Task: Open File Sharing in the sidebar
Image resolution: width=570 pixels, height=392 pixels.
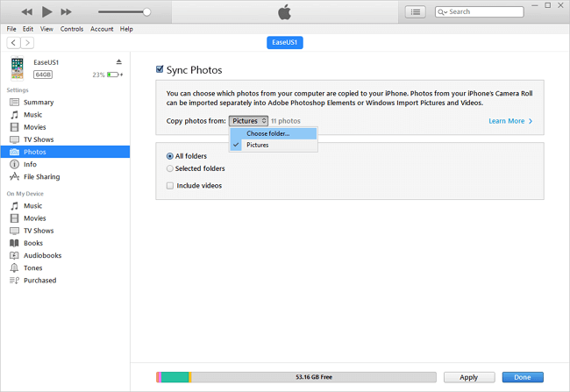Action: click(x=41, y=176)
